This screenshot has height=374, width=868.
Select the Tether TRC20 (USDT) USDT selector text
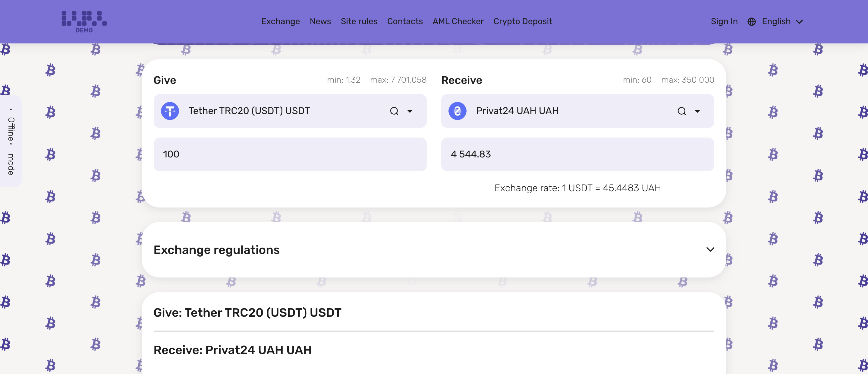(x=249, y=111)
